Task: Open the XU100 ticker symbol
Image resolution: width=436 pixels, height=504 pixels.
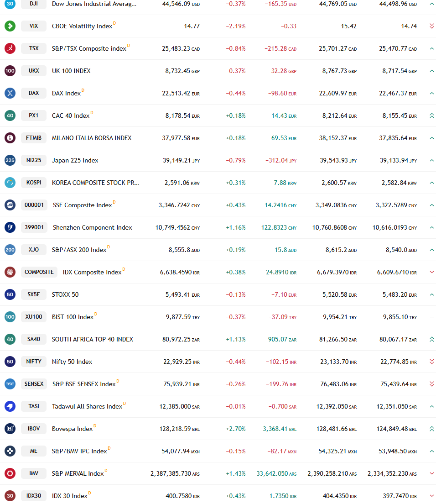Action: click(x=34, y=317)
